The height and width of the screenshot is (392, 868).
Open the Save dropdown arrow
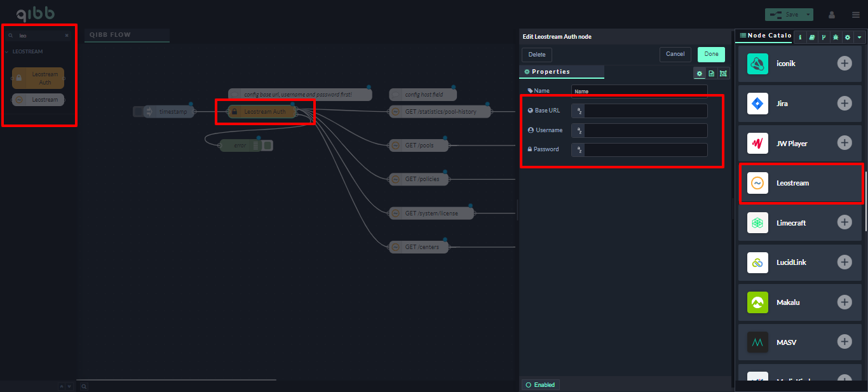click(x=808, y=15)
